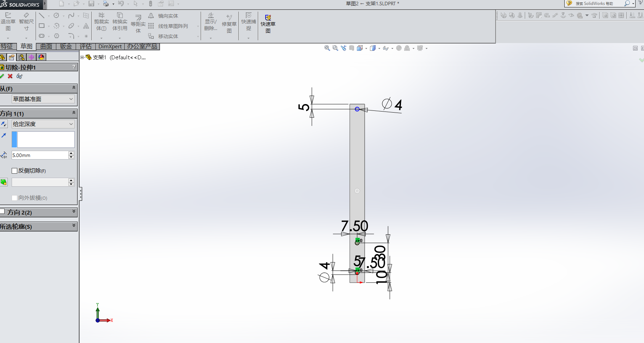The width and height of the screenshot is (644, 343).
Task: Pick the Circle sketch tool
Action: (x=56, y=16)
